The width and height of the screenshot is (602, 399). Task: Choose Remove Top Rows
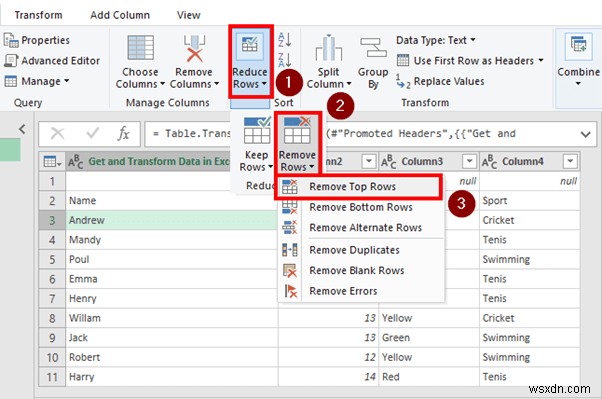[360, 187]
